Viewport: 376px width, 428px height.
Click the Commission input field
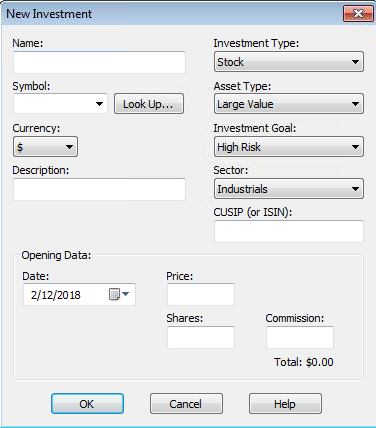[x=300, y=337]
